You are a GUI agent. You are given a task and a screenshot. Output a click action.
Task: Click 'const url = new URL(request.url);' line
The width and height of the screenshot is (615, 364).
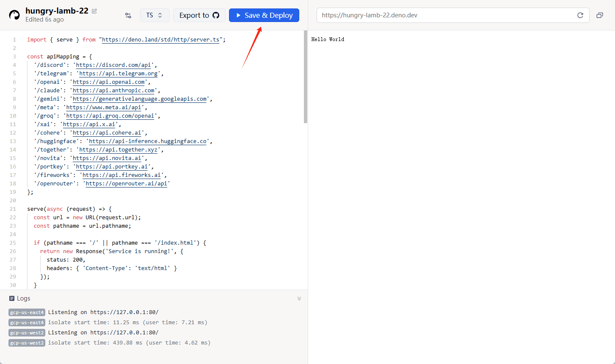(x=87, y=217)
